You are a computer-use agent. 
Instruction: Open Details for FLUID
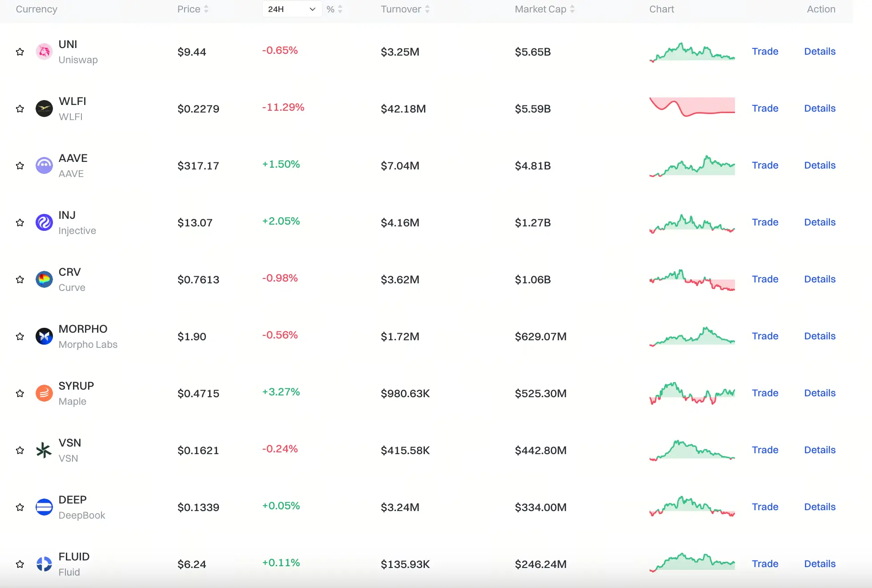(x=820, y=564)
